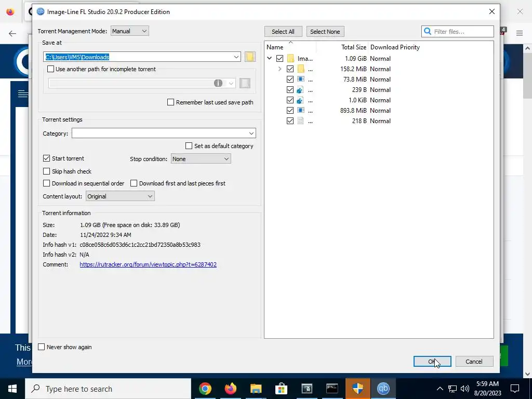This screenshot has width=532, height=399.
Task: Uncheck the root Ima... folder checkbox
Action: 280,58
